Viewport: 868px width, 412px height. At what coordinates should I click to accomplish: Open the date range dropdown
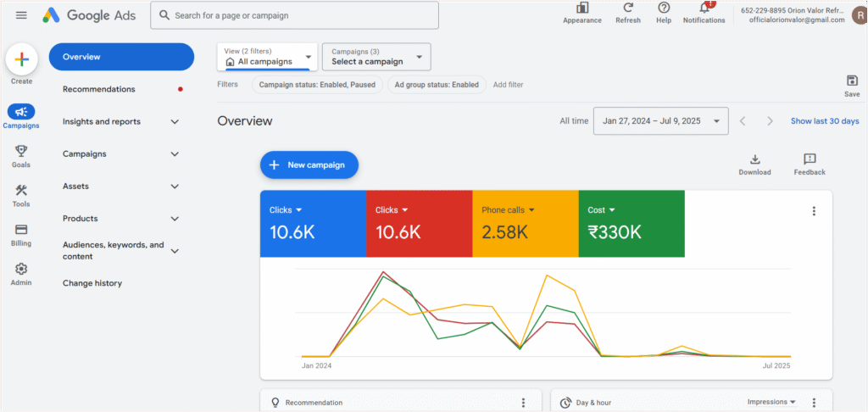tap(661, 120)
